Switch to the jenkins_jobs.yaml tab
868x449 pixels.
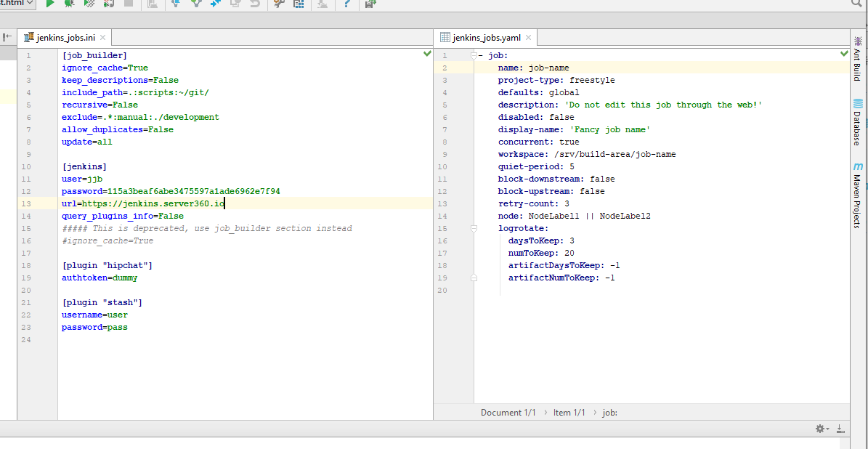486,38
